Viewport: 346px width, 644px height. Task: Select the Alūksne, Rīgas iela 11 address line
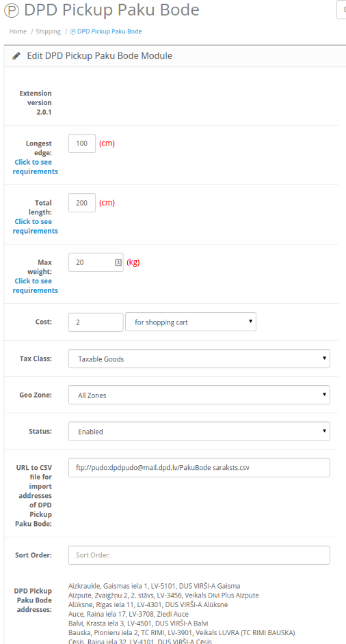[148, 604]
